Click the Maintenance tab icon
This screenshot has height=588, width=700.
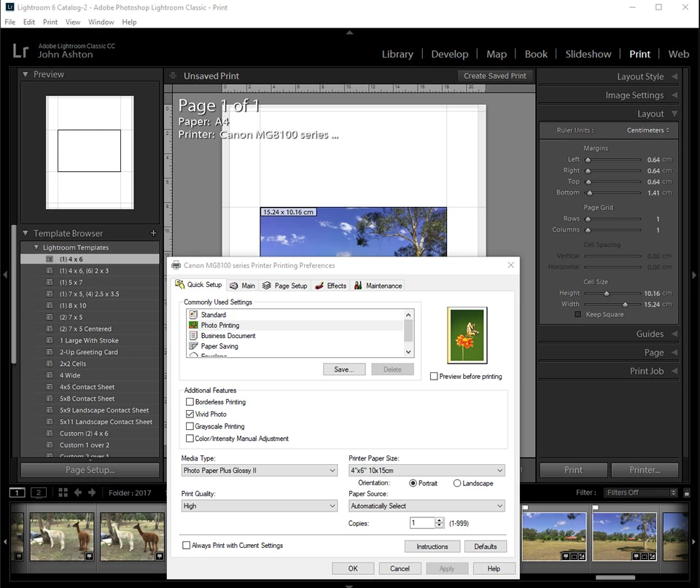click(x=358, y=286)
